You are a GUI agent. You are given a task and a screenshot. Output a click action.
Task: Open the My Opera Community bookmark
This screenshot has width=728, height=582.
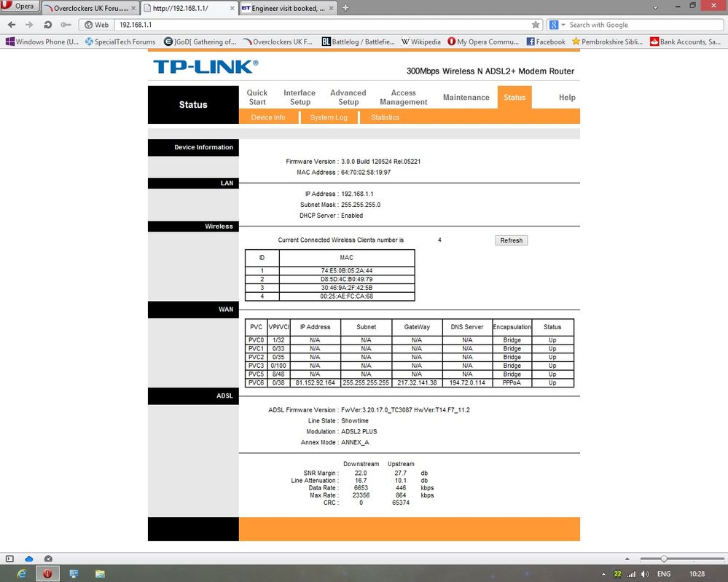point(483,42)
